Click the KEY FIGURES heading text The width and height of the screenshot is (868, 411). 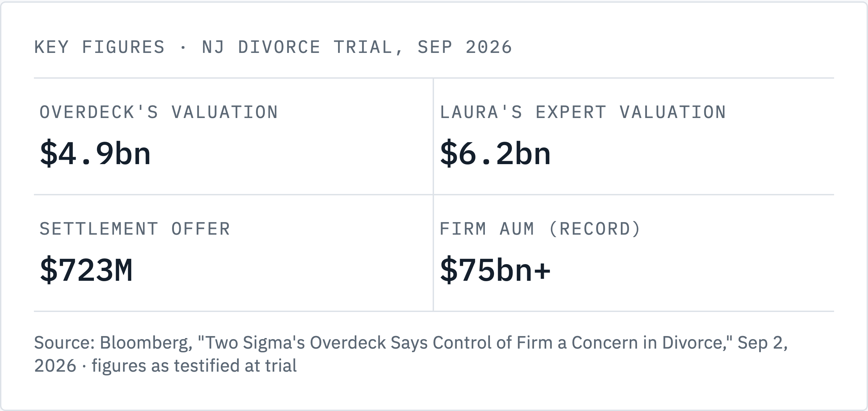tap(99, 47)
